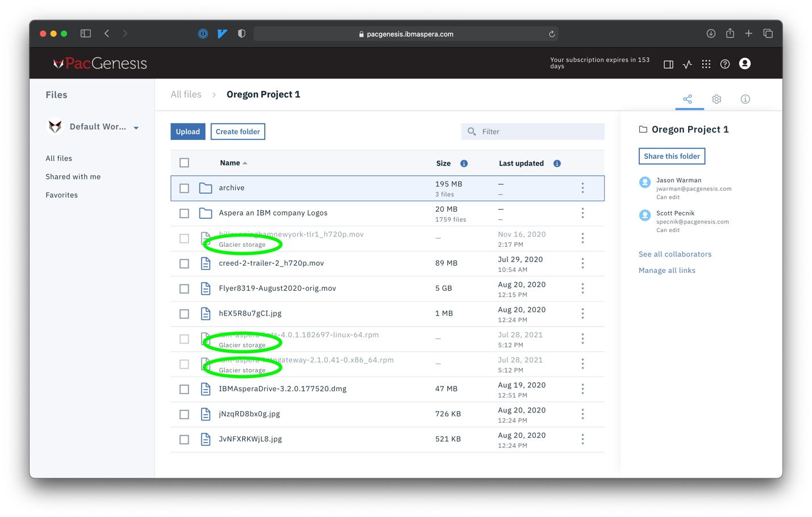This screenshot has width=812, height=517.
Task: Open the app switcher grid icon
Action: (x=706, y=64)
